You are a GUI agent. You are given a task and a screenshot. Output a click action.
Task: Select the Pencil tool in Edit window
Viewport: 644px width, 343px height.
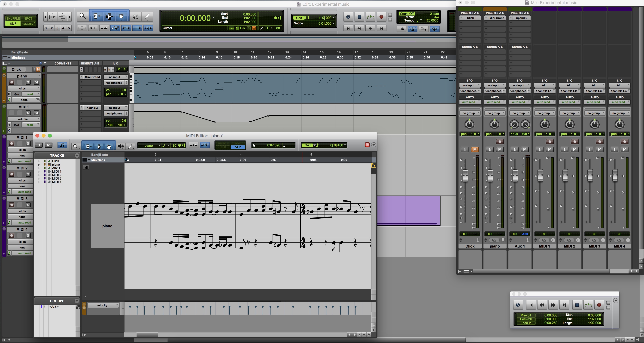(148, 17)
